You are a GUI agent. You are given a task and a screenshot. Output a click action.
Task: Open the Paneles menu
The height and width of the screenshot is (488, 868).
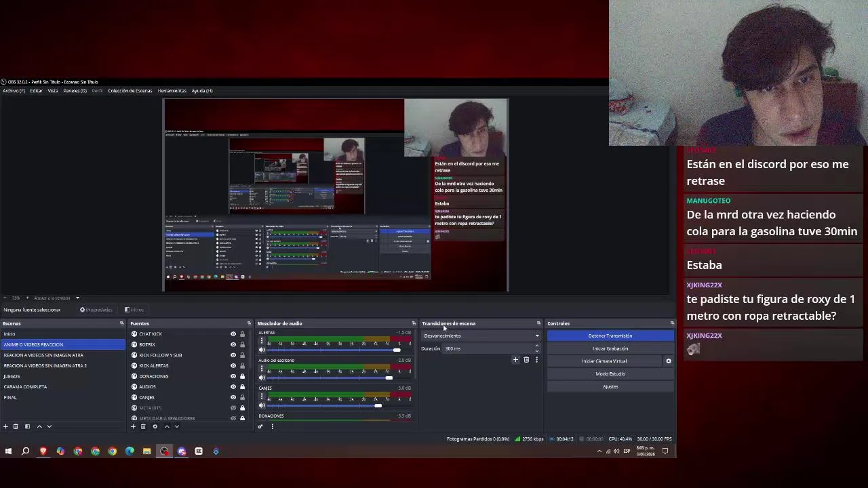click(x=75, y=91)
